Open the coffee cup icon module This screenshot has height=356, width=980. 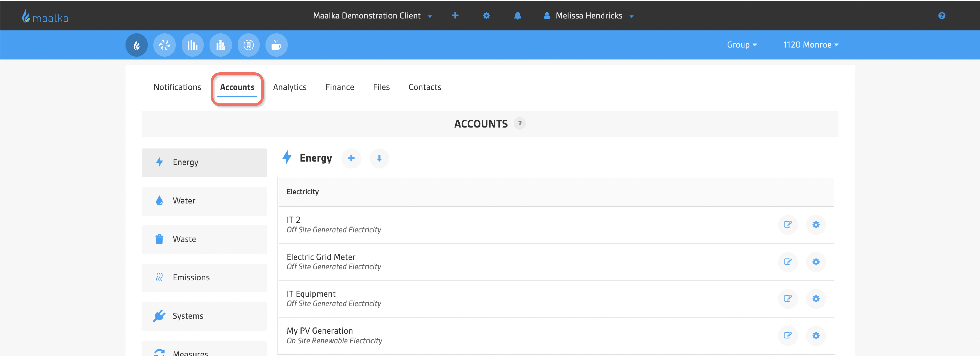[x=277, y=45]
